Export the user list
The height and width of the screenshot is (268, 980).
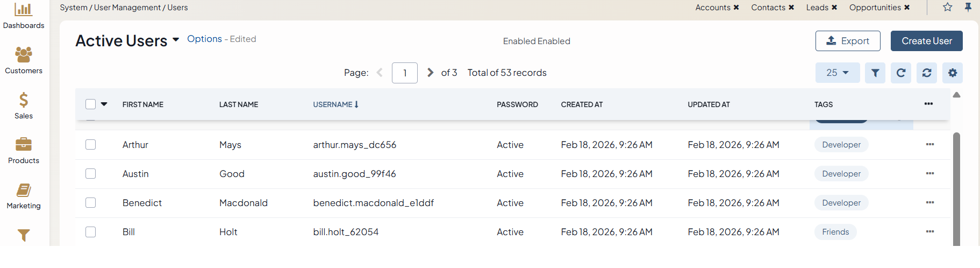(x=847, y=41)
